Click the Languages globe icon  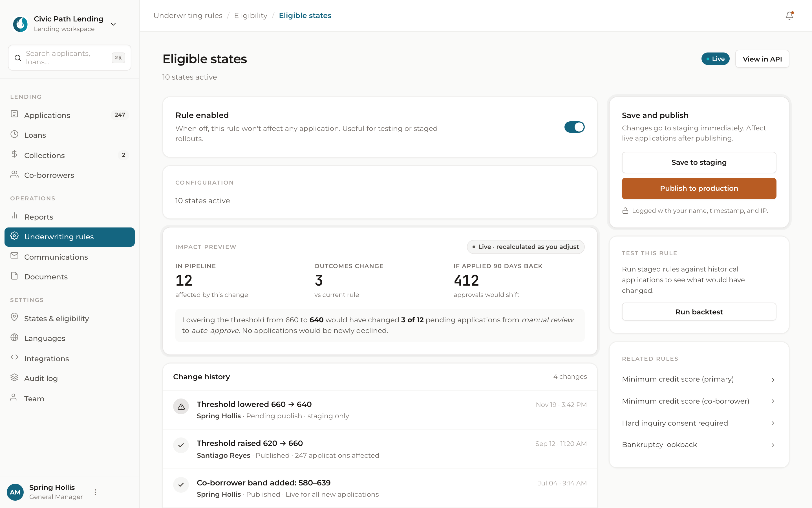[14, 338]
